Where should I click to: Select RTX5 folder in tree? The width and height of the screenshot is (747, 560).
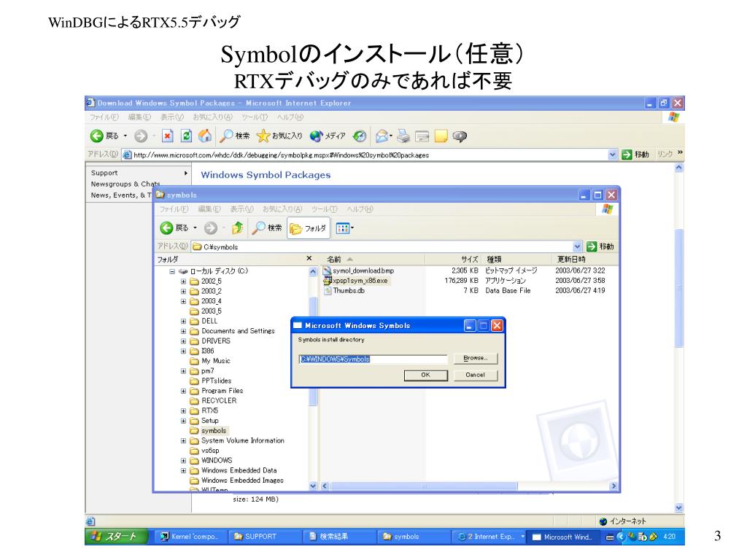209,411
